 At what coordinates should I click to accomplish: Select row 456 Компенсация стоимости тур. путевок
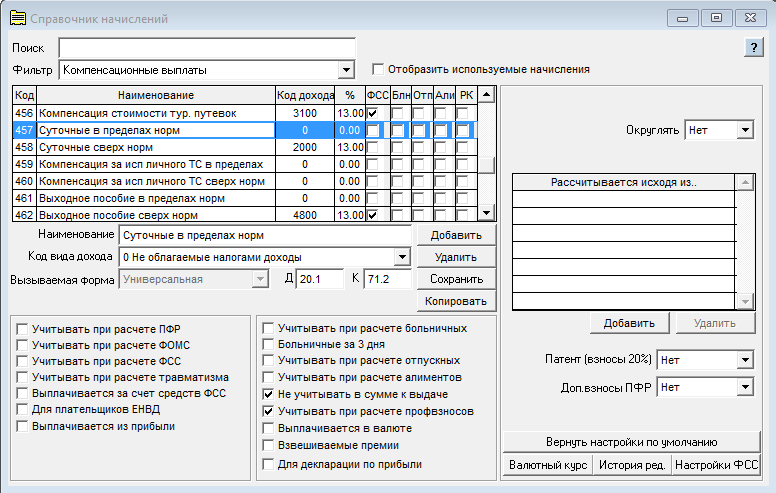point(245,113)
